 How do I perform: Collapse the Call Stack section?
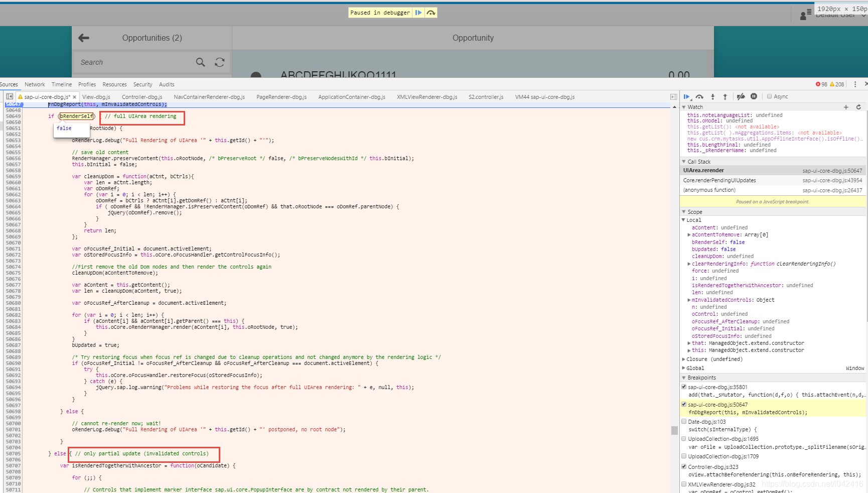684,162
